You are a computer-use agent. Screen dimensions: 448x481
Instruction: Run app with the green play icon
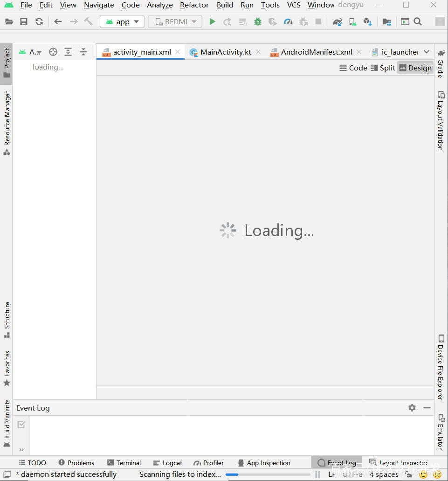pos(212,21)
